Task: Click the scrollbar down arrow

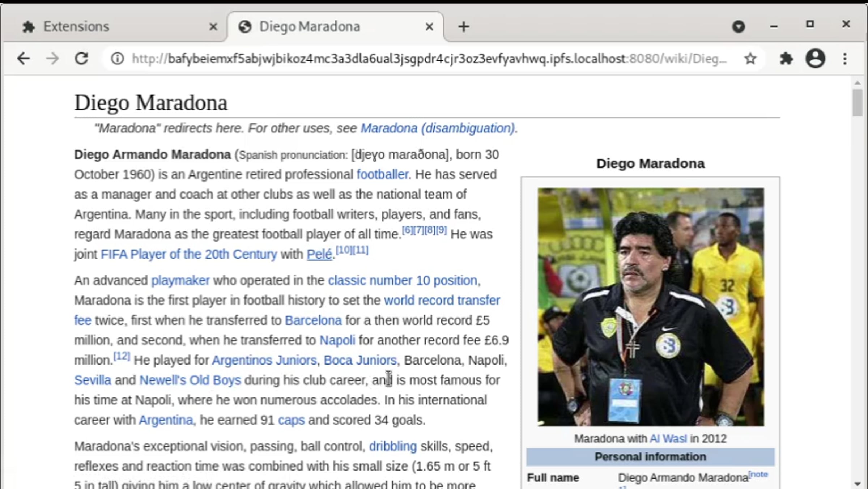Action: click(857, 484)
